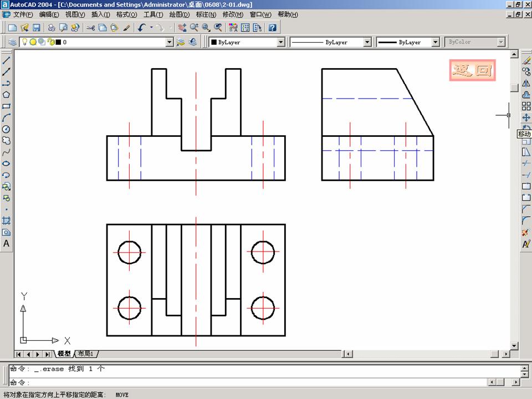Expand the lineweight ByLayer dropdown
The image size is (532, 399).
tap(436, 42)
